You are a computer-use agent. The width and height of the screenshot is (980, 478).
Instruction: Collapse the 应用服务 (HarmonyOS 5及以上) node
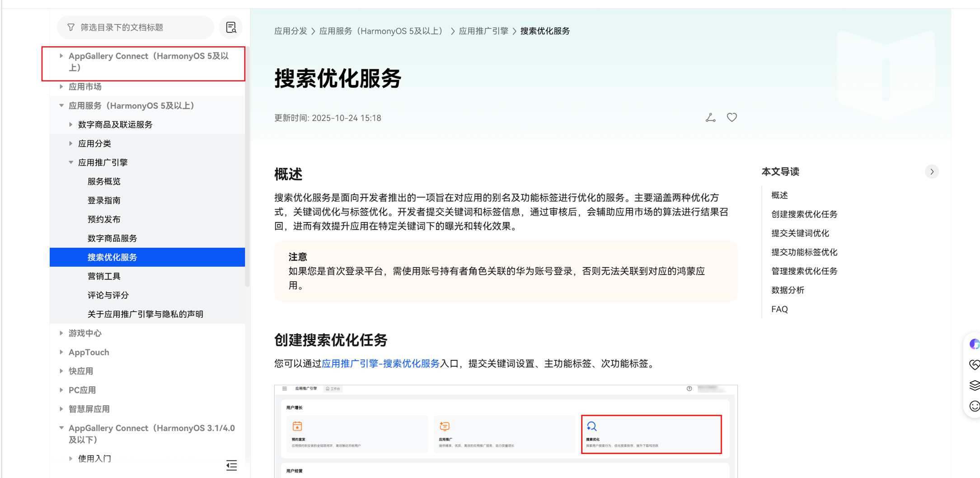point(61,105)
